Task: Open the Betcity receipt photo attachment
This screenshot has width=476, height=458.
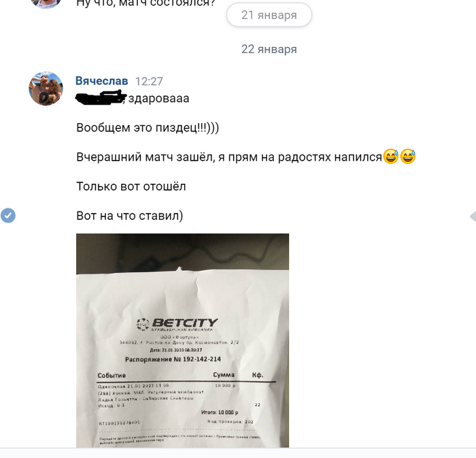Action: coord(182,340)
